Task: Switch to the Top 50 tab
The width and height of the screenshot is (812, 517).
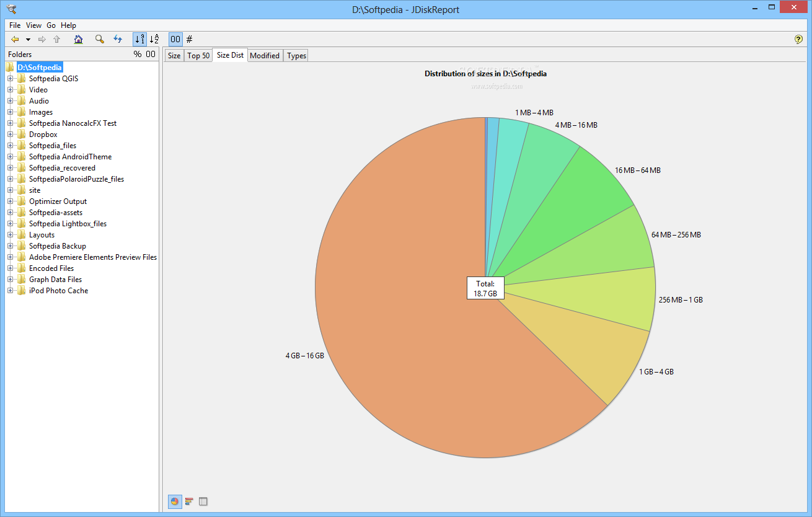Action: click(198, 56)
